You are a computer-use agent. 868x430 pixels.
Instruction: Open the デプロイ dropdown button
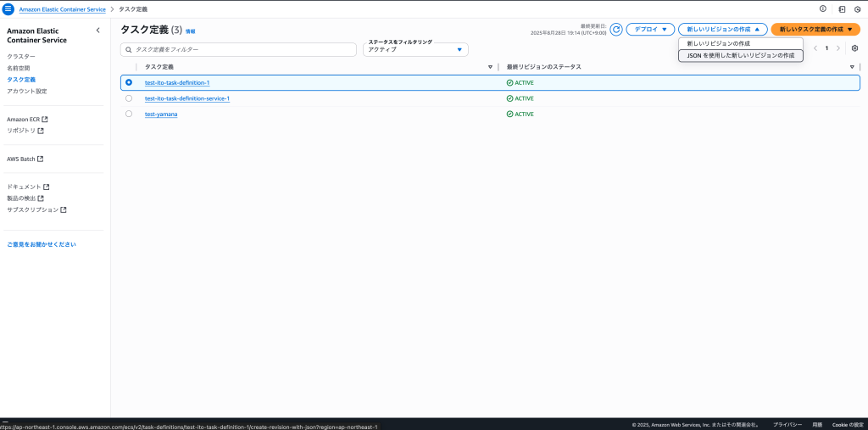pos(650,30)
